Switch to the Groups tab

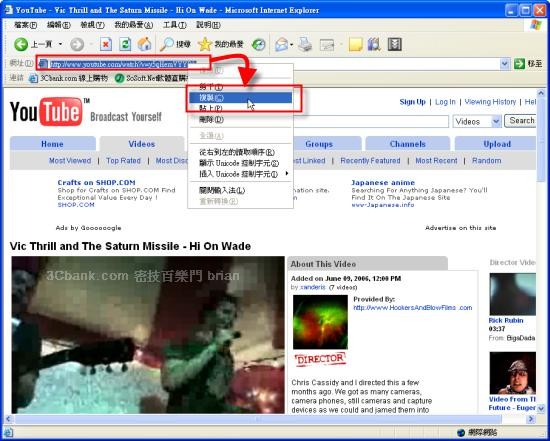click(x=318, y=144)
